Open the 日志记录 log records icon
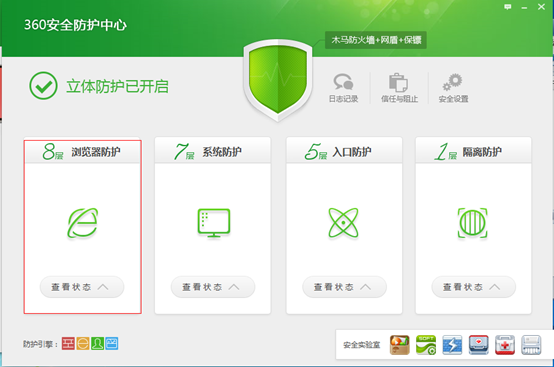The width and height of the screenshot is (554, 367). tap(343, 82)
